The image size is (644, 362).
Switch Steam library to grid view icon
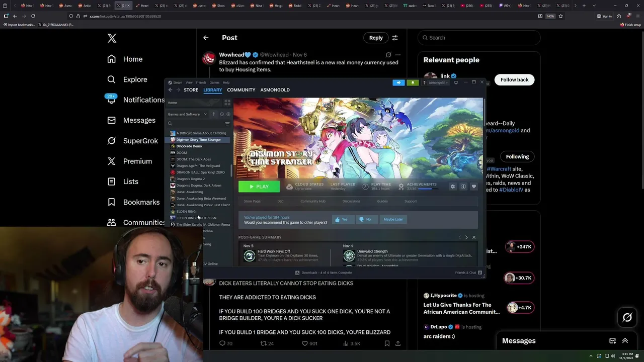pos(227,103)
